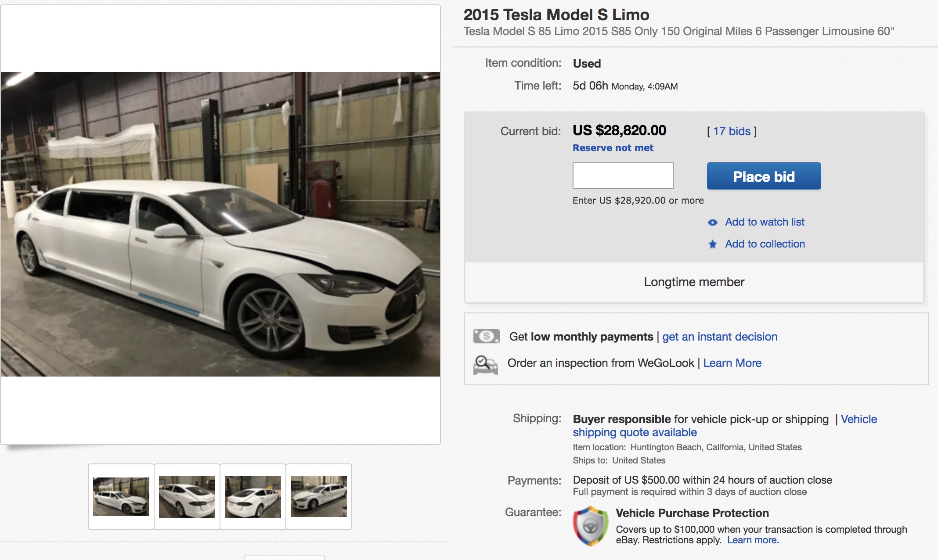Select the third rear-view thumbnail

253,496
